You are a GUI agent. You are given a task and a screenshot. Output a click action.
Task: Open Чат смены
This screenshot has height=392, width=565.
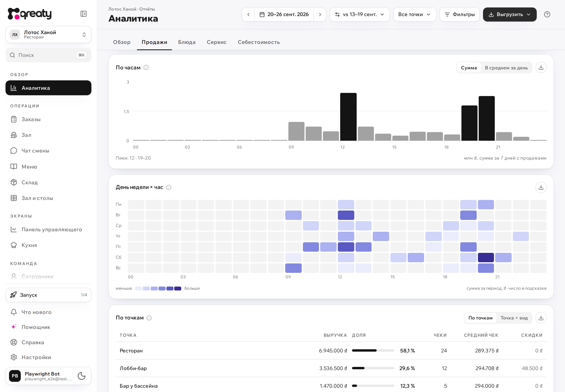[x=48, y=151]
